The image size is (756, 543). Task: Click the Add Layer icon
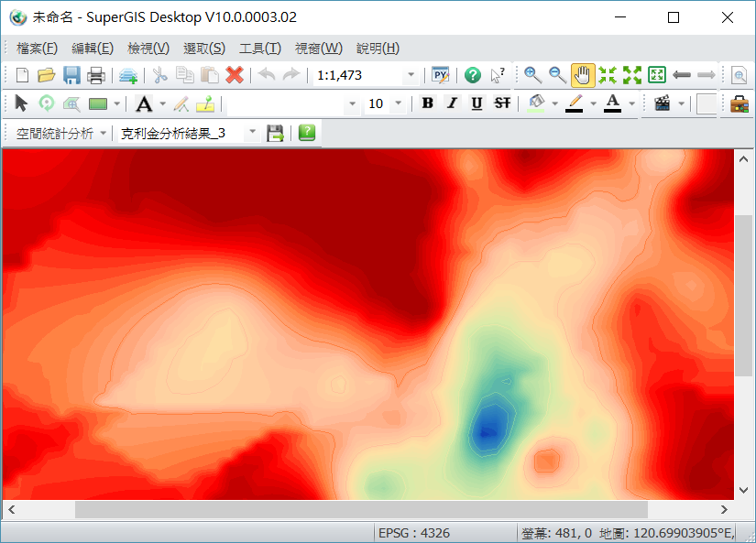(x=128, y=75)
